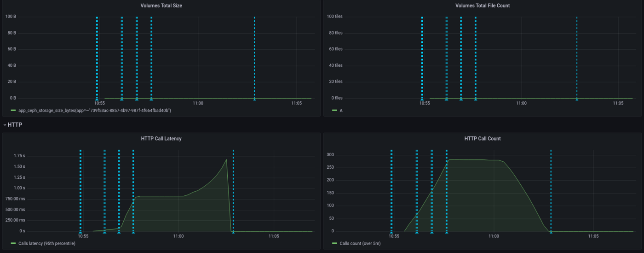Click the peak of the HTTP Call Latency curve
This screenshot has height=253, width=644.
point(226,159)
